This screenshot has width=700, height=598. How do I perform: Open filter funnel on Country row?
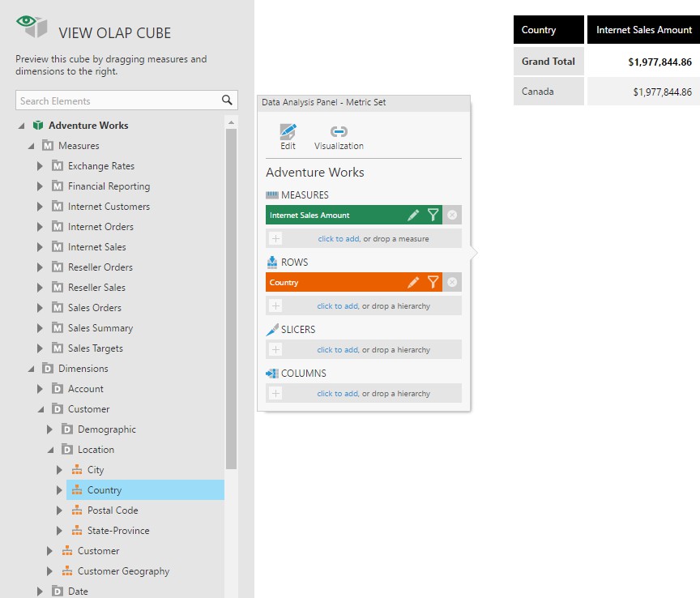pos(433,283)
